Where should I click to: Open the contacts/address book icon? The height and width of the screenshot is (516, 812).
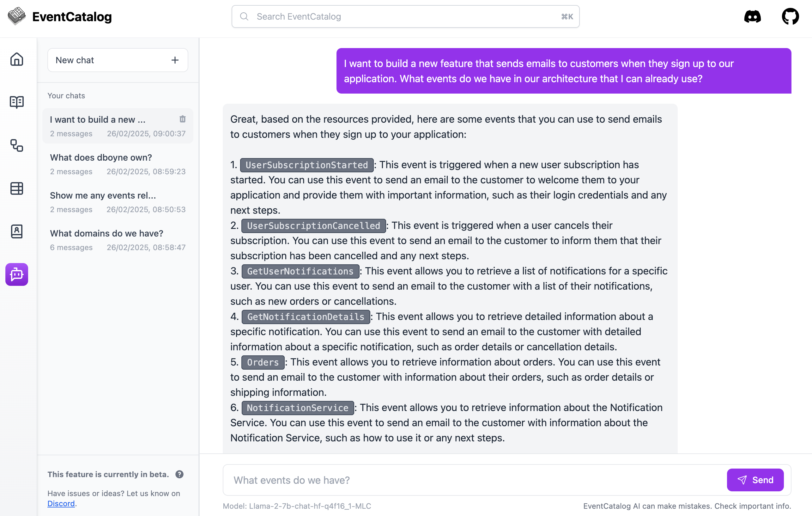16,230
